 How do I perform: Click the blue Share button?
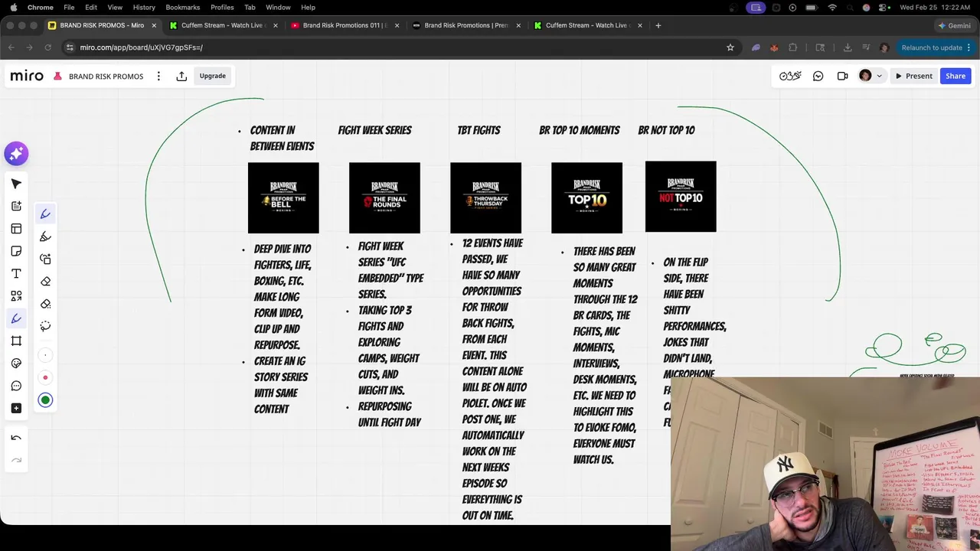pyautogui.click(x=955, y=76)
